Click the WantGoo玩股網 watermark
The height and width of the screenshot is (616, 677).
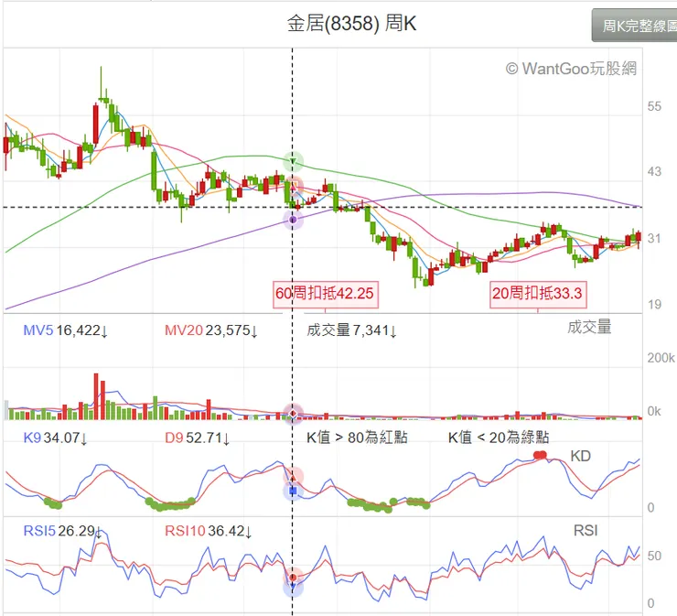click(x=571, y=68)
